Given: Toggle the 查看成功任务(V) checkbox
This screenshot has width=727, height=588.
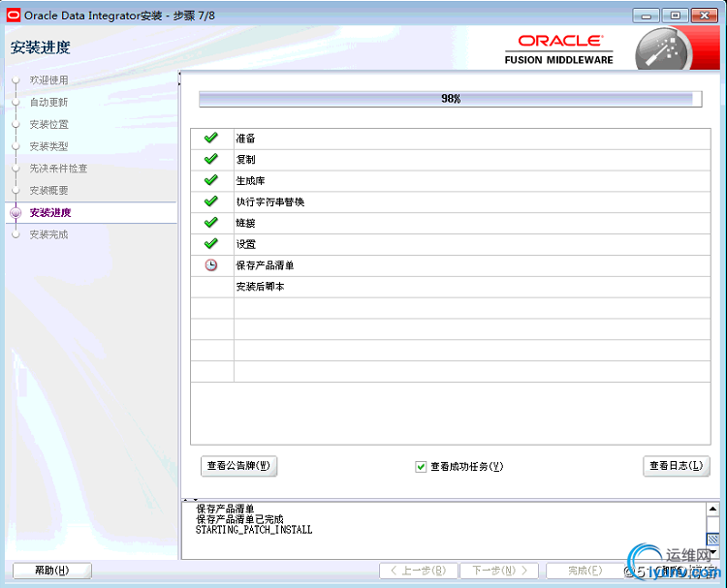Looking at the screenshot, I should 421,467.
